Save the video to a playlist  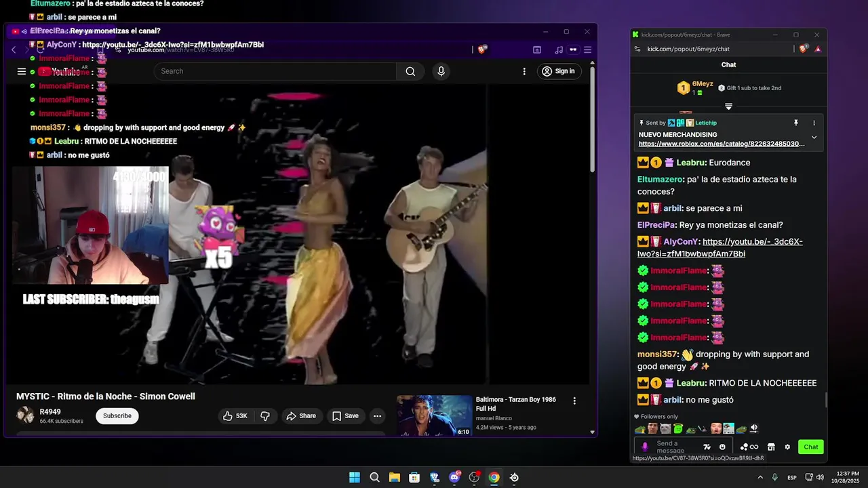click(345, 416)
